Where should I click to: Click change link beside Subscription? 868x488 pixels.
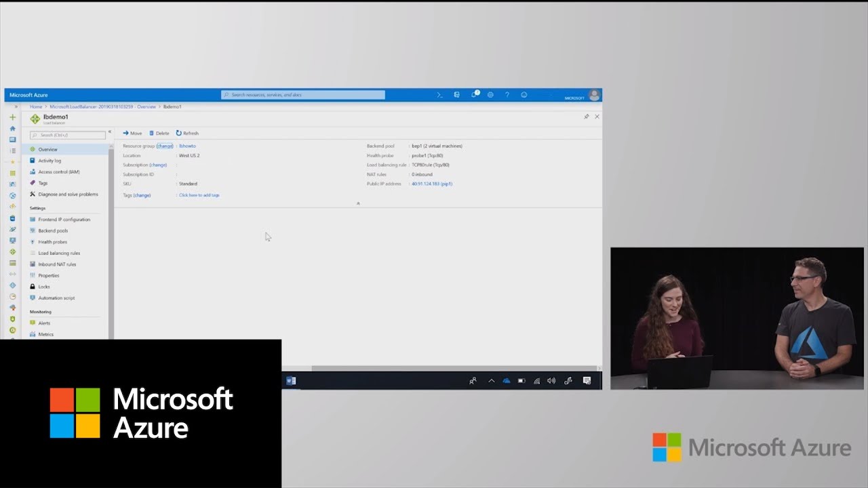click(158, 165)
